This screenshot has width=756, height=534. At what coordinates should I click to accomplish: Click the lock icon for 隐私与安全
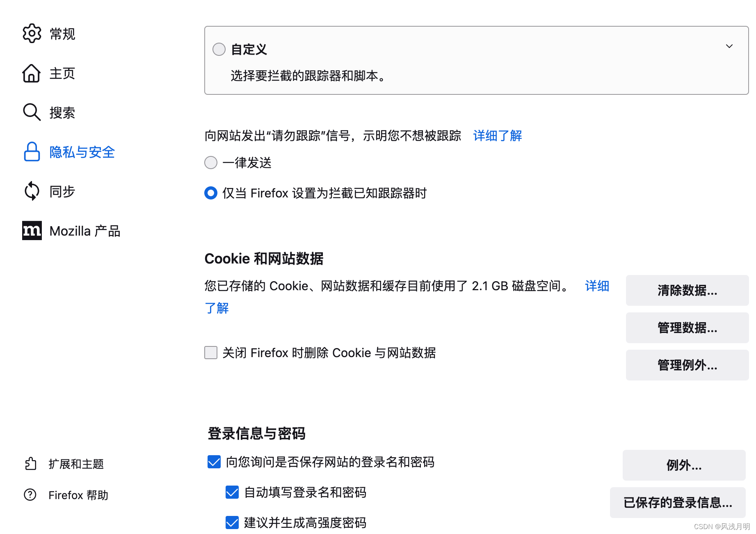(x=32, y=152)
